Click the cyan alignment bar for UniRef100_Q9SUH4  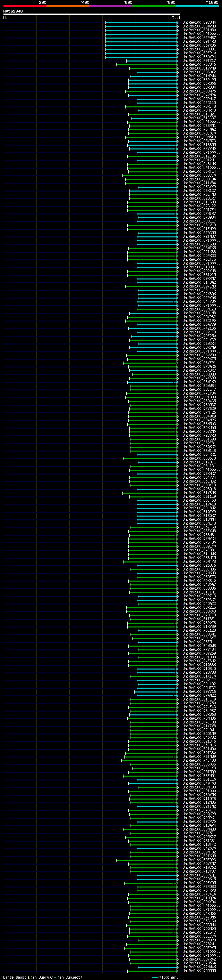pos(142,23)
